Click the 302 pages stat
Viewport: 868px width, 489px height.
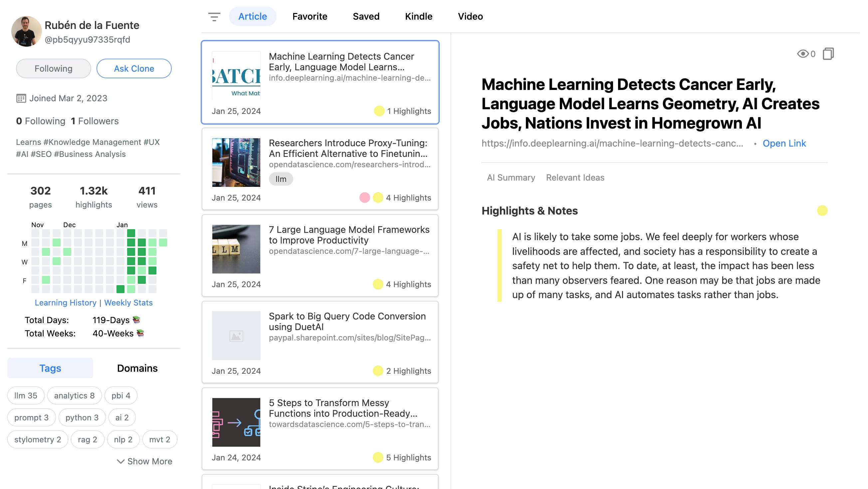(x=40, y=197)
